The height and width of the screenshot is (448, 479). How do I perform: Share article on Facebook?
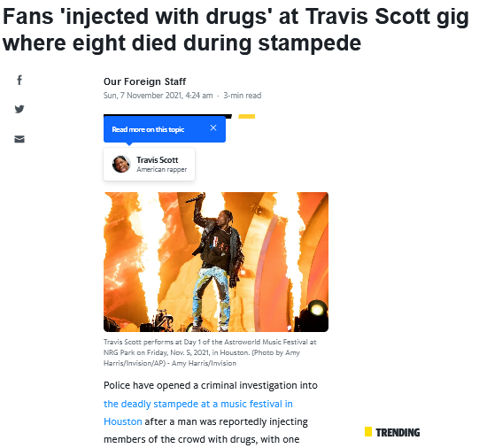(x=19, y=80)
